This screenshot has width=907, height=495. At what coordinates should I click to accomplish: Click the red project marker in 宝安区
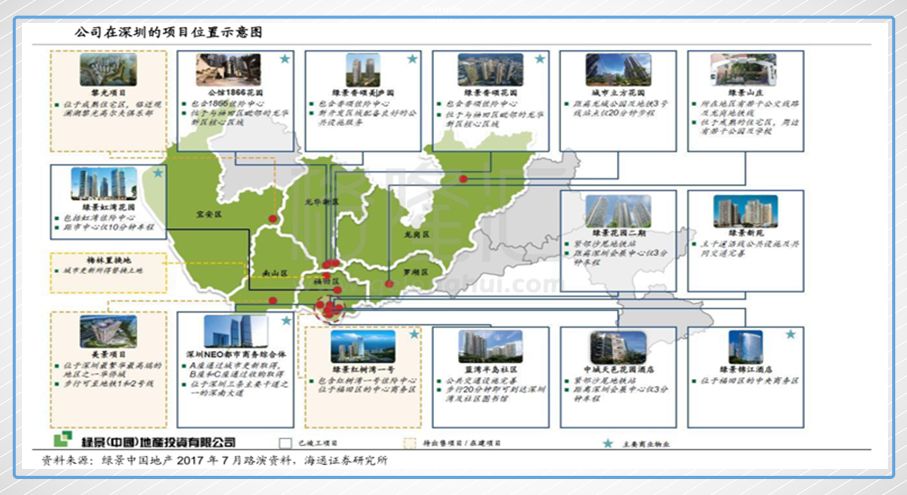[x=272, y=219]
